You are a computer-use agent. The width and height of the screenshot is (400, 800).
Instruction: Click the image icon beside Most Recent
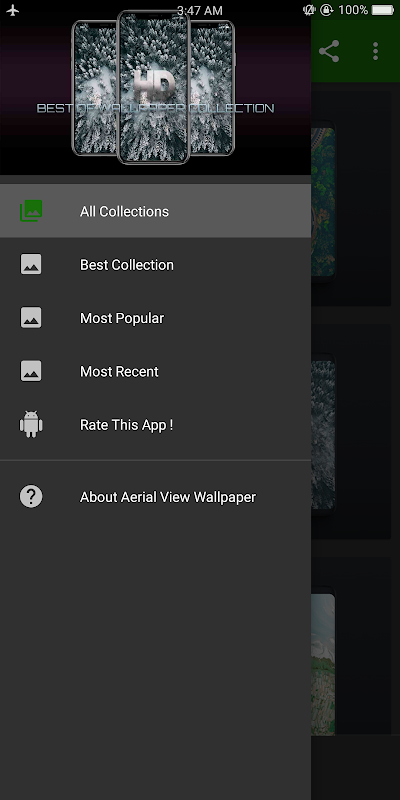[31, 371]
